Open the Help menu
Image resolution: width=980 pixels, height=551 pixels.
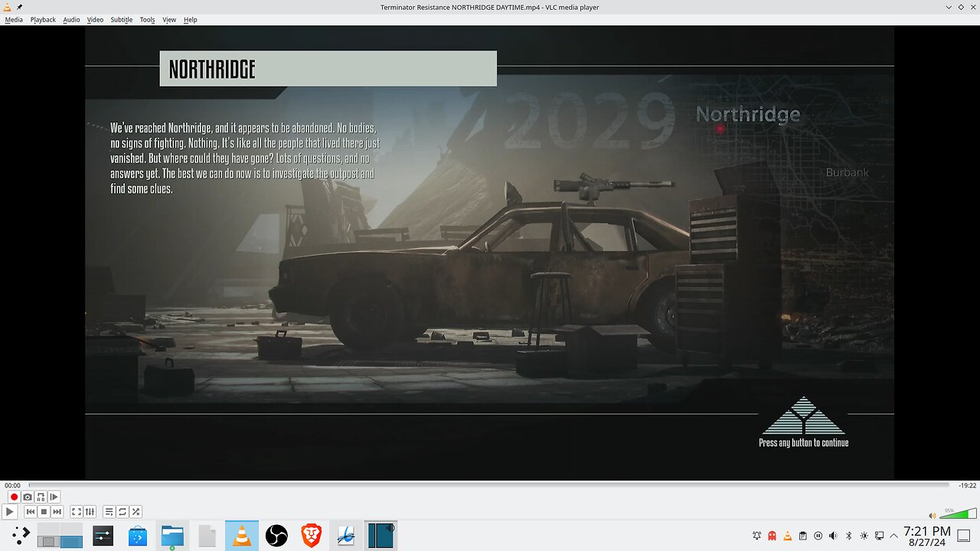point(190,19)
